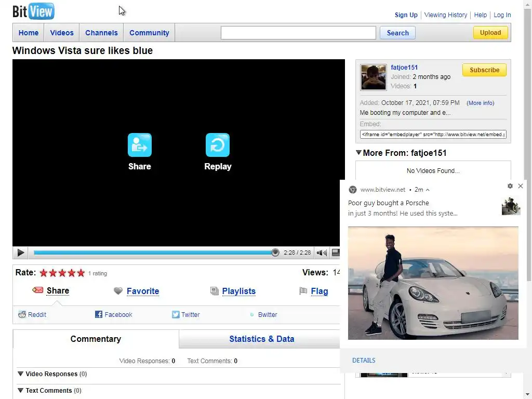The width and height of the screenshot is (532, 399).
Task: Click the video seek handle knob
Action: pyautogui.click(x=275, y=252)
